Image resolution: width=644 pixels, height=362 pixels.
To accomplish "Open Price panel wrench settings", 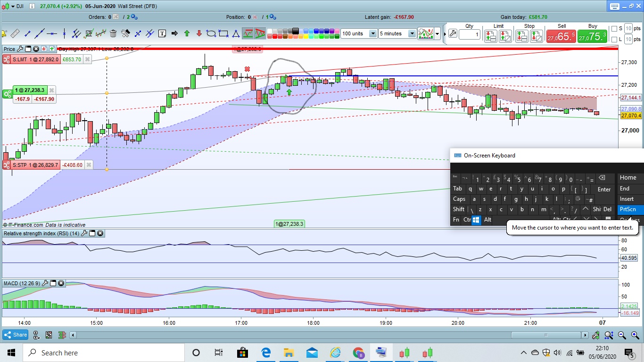I will tap(20, 49).
